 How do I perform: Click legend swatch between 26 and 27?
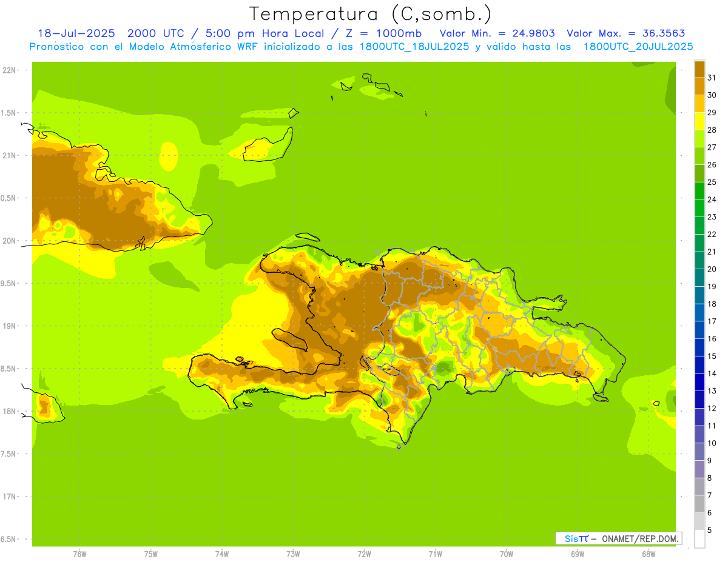point(699,156)
